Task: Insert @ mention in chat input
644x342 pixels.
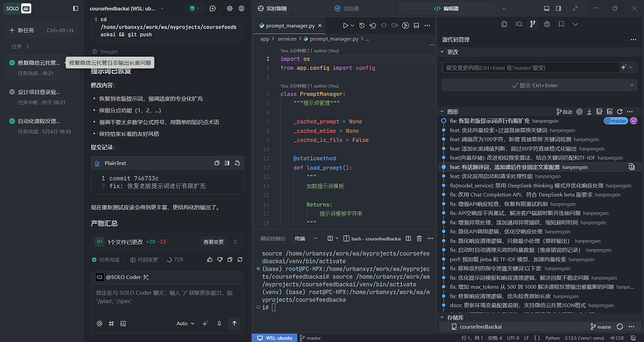Action: coord(99,324)
